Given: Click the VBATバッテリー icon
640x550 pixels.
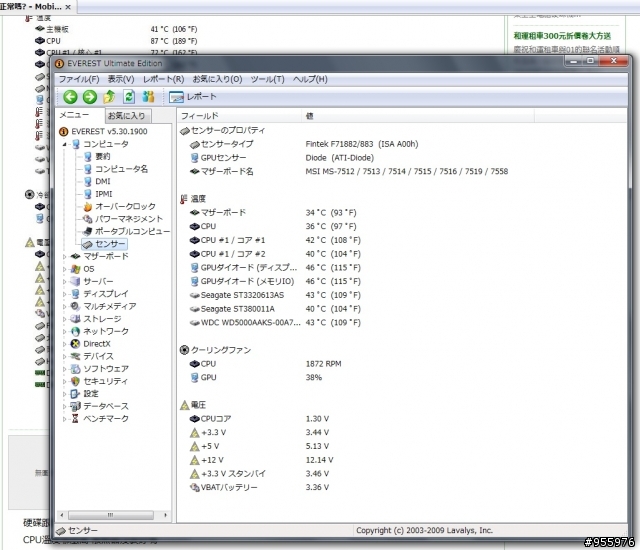Looking at the screenshot, I should [x=195, y=488].
